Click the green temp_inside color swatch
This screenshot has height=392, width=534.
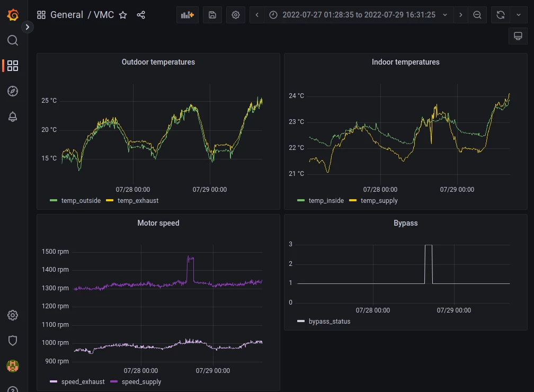click(301, 201)
